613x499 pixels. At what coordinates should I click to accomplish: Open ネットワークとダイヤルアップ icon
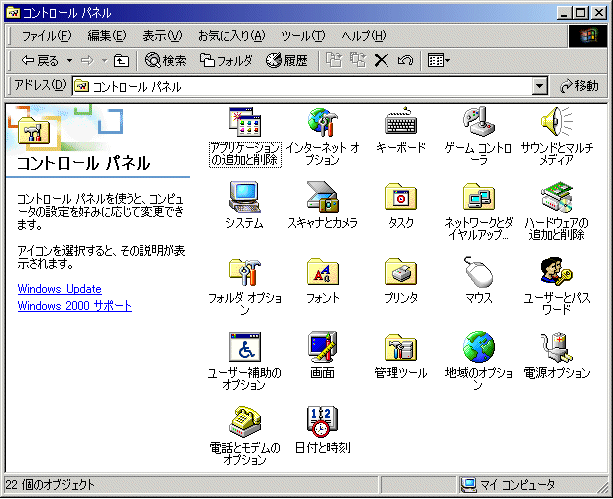(x=479, y=197)
